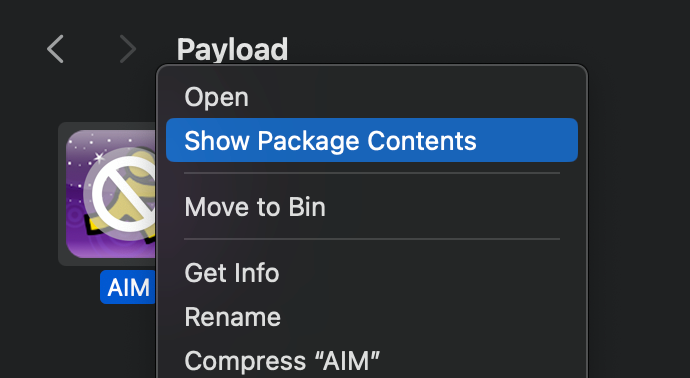690x378 pixels.
Task: Select Show Package Contents
Action: [372, 140]
